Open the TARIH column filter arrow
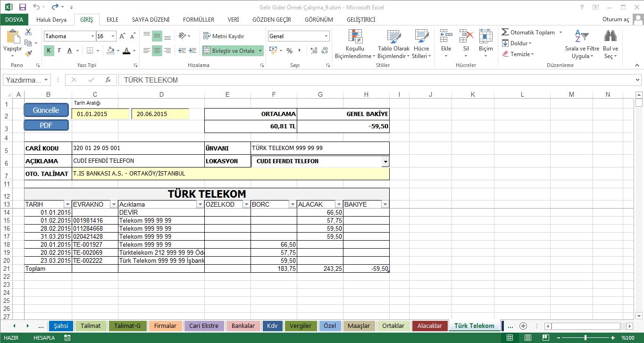This screenshot has width=644, height=343. [67, 204]
